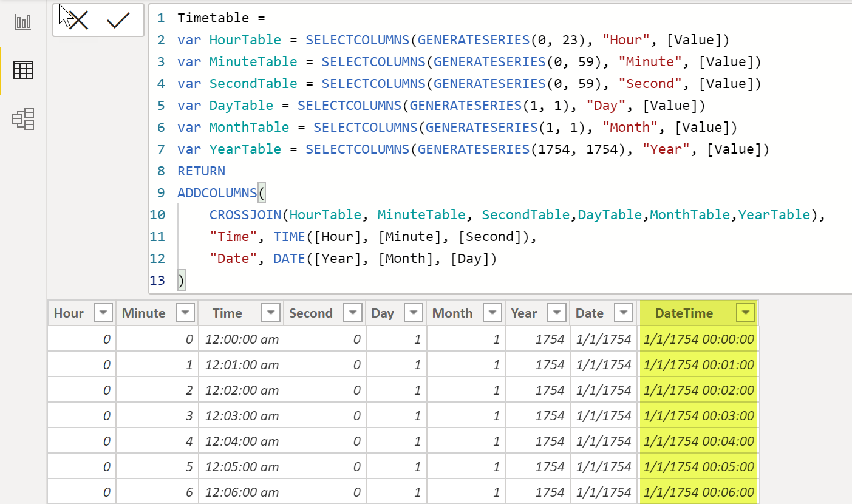Commit formula with the checkmark icon
Viewport: 852px width, 504px height.
118,21
